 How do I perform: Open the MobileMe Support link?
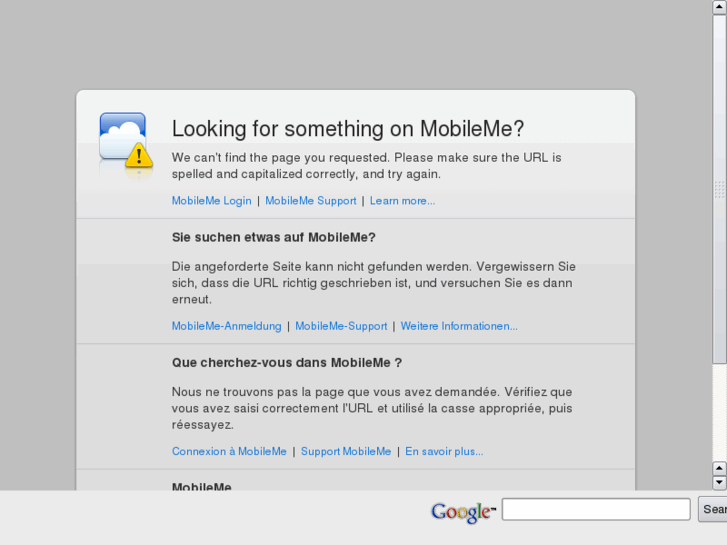[311, 201]
